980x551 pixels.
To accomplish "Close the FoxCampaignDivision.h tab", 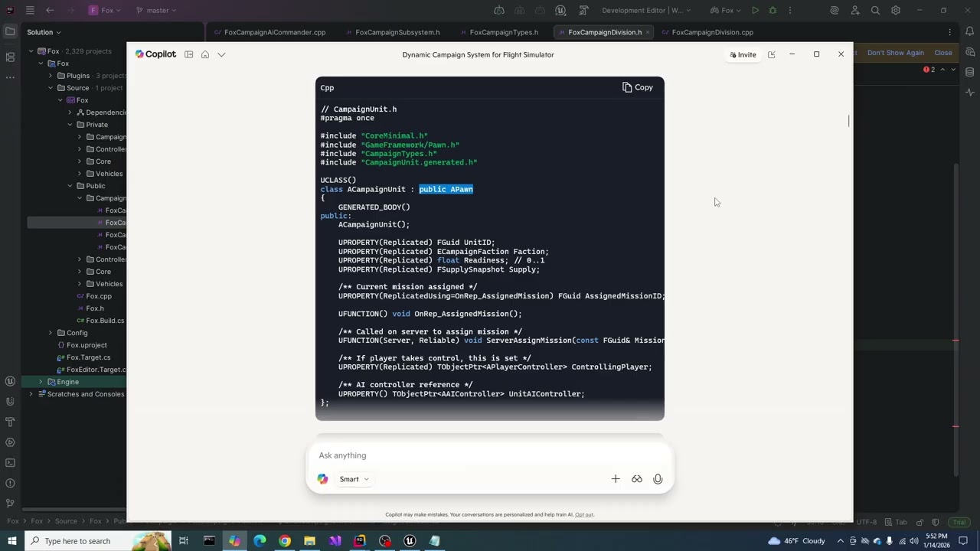I will (x=648, y=32).
